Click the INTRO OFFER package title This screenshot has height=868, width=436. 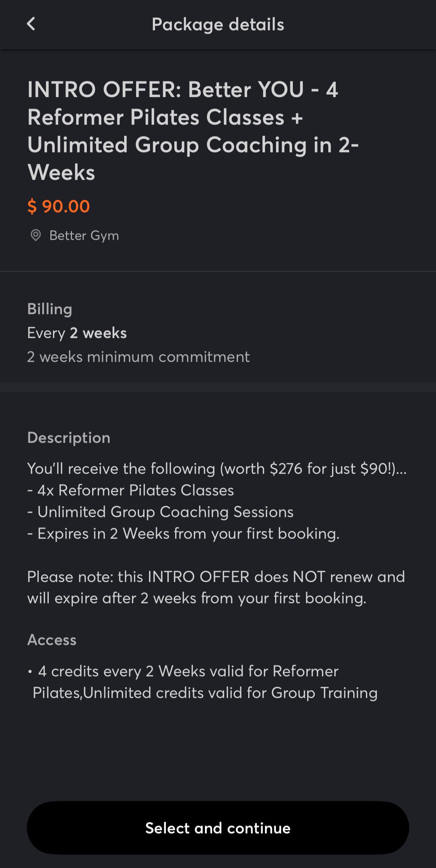(193, 131)
